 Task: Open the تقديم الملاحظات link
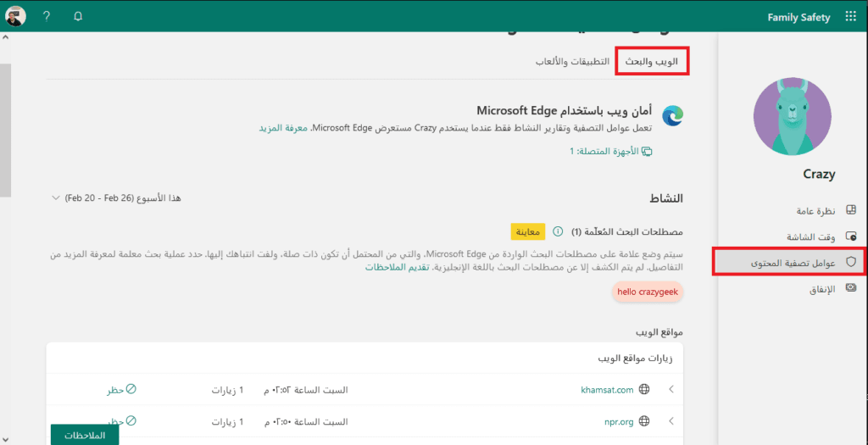397,267
